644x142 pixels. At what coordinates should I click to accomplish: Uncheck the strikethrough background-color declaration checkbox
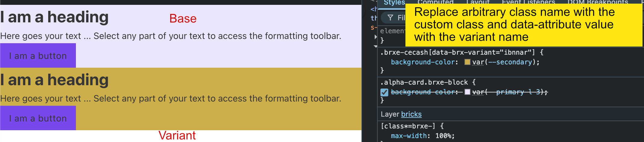pos(384,92)
